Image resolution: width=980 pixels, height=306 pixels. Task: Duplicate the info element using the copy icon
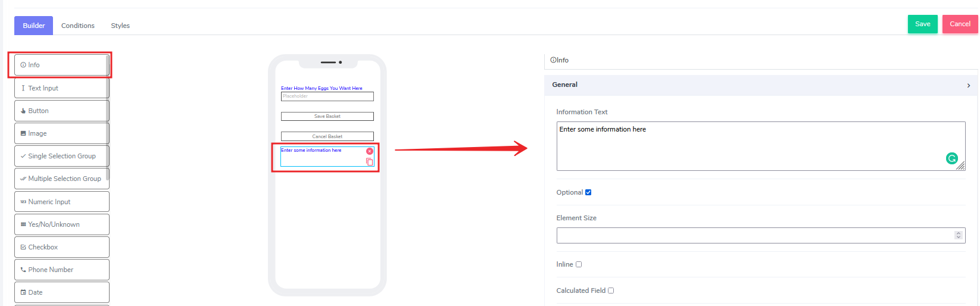click(370, 162)
